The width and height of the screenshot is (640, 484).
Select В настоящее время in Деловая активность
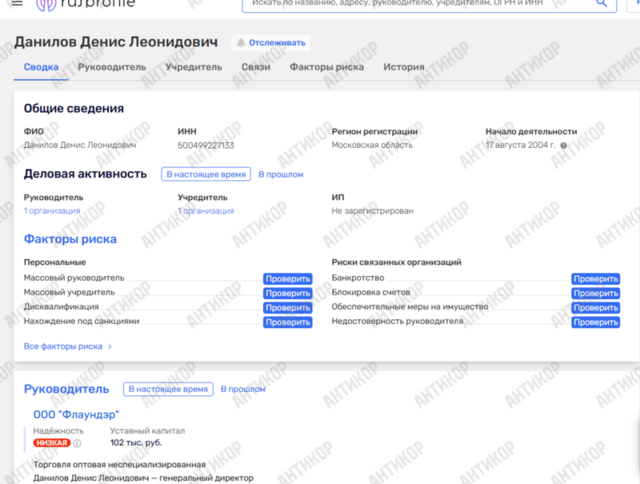[x=206, y=174]
